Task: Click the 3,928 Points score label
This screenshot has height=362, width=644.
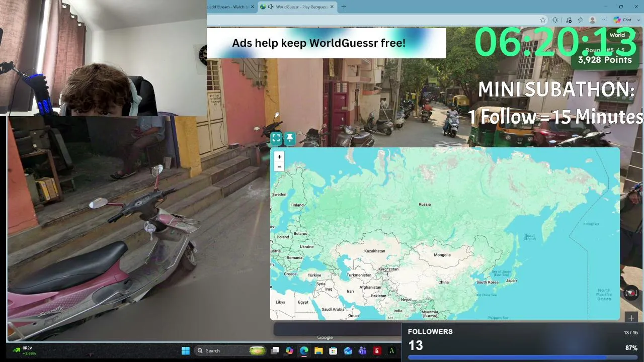Action: tap(605, 60)
